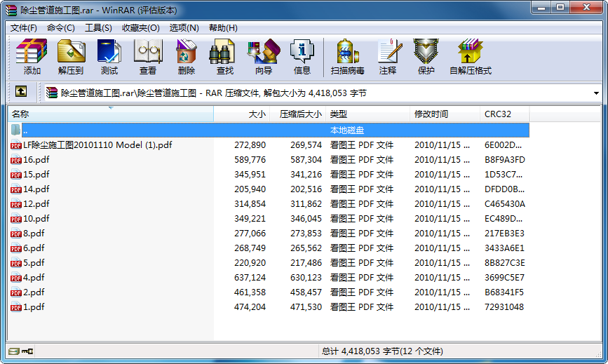Open the Options (选项) menu
608x364 pixels.
click(x=184, y=28)
